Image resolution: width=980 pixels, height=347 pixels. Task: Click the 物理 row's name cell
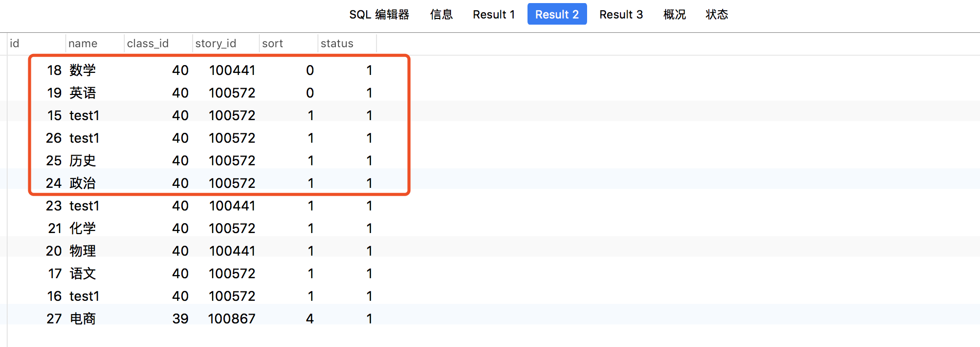[x=82, y=251]
